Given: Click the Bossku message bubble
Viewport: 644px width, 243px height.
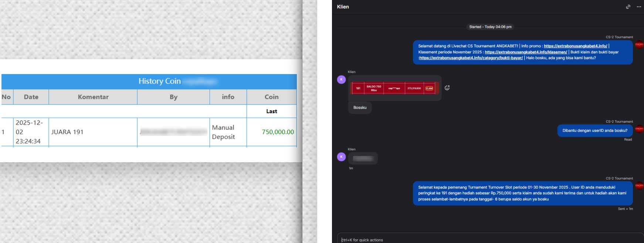Looking at the screenshot, I should tap(360, 107).
